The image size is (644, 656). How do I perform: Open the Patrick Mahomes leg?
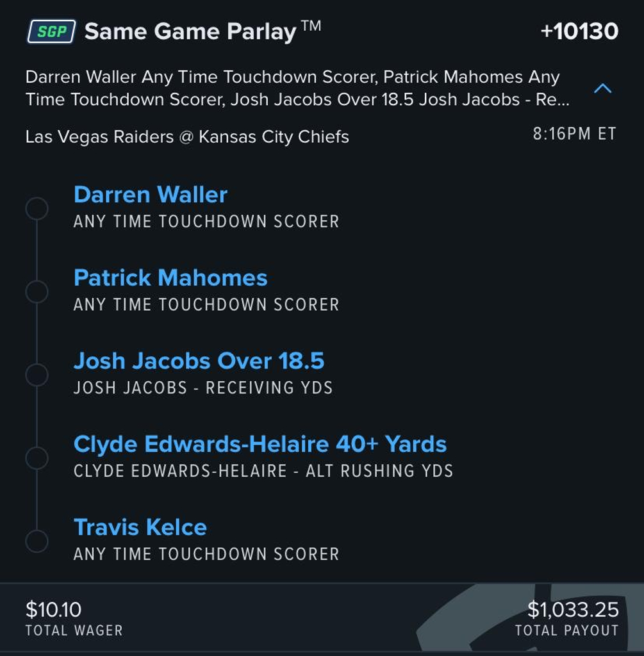pos(170,278)
